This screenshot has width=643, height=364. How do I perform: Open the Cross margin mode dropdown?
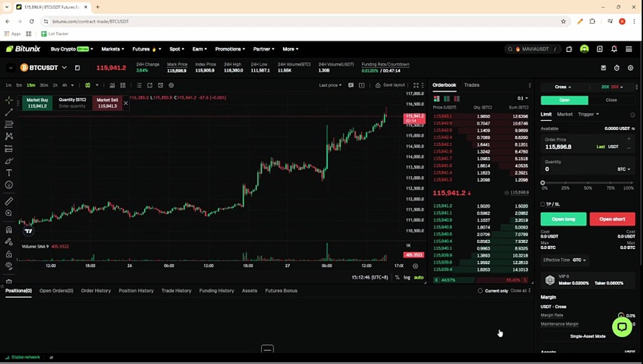pos(563,87)
